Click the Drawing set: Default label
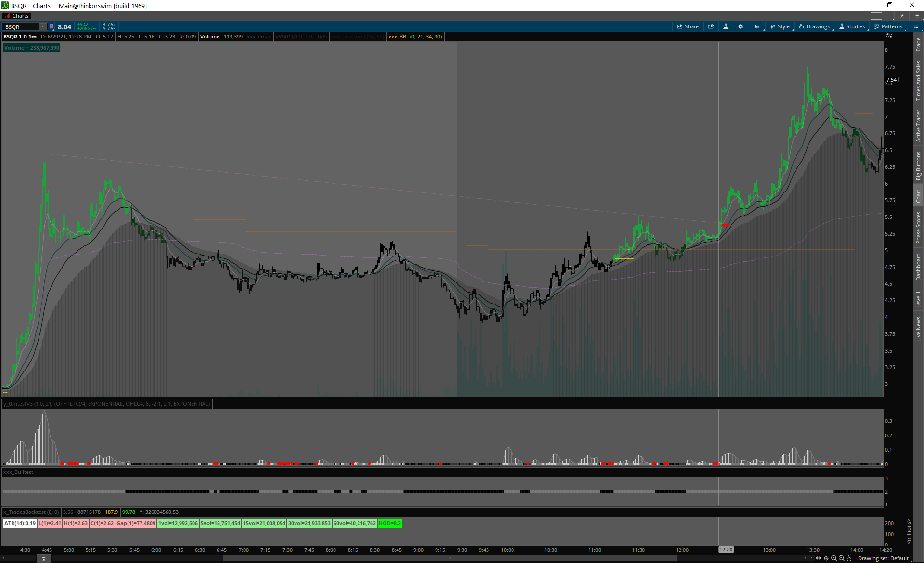The image size is (924, 563). click(x=883, y=558)
